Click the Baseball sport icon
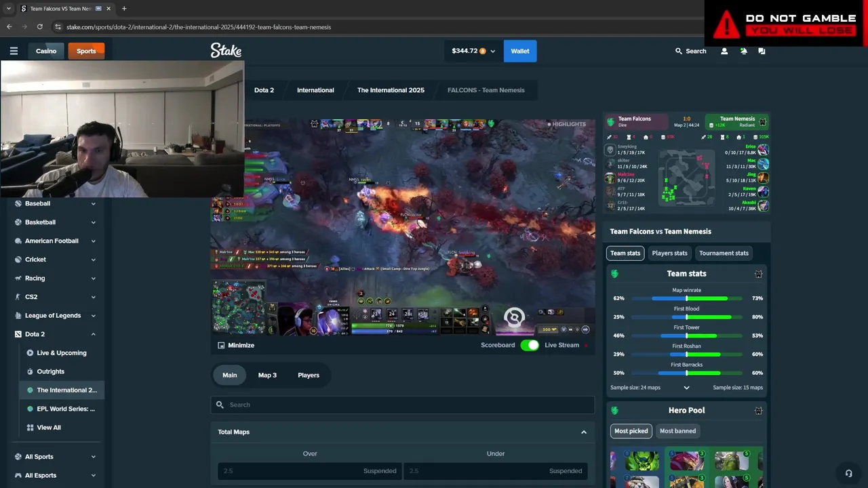The width and height of the screenshot is (868, 488). coord(18,203)
